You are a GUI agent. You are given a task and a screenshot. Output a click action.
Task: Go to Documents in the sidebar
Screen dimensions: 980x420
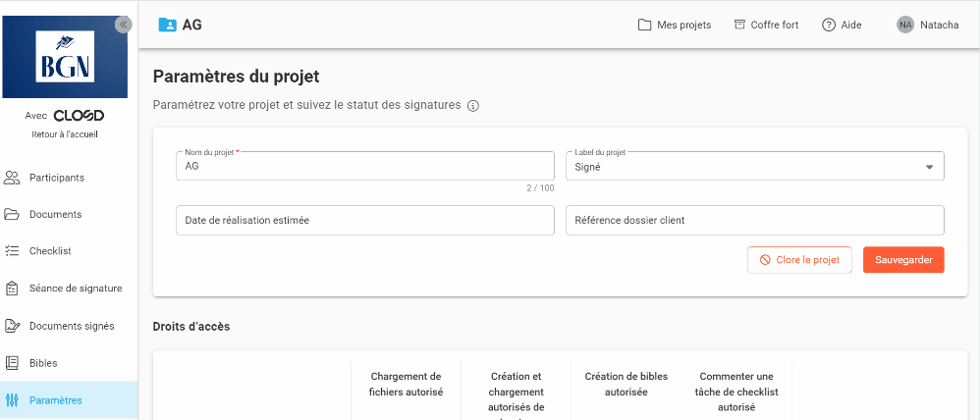pyautogui.click(x=55, y=214)
